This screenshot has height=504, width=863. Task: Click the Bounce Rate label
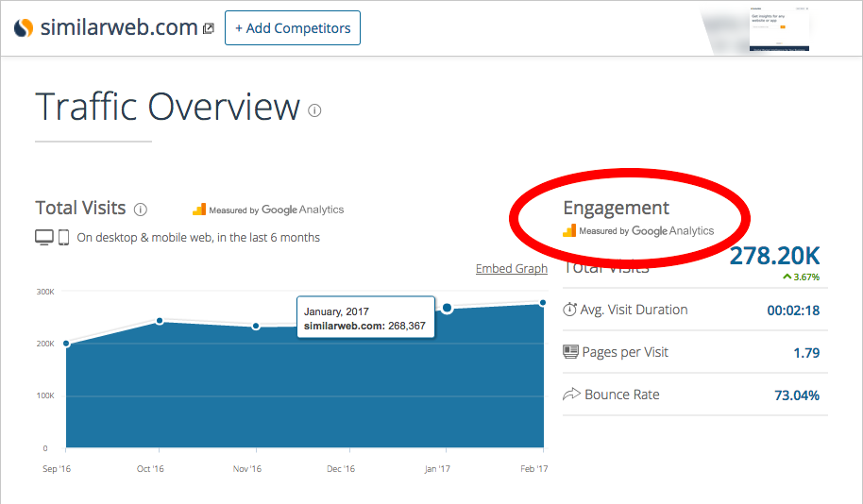[622, 395]
